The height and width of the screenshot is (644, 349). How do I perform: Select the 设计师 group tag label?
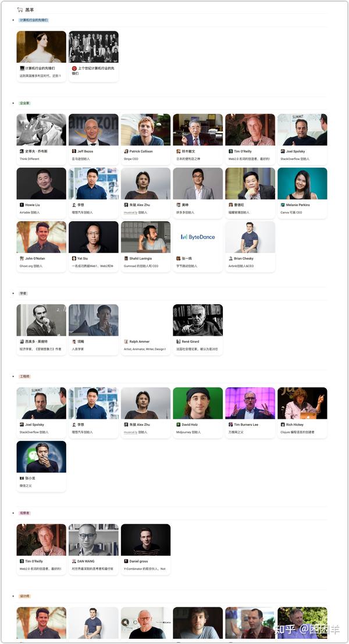24,596
